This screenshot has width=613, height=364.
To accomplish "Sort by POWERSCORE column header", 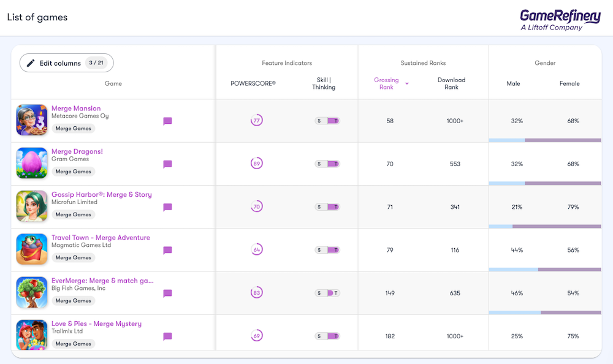I will click(253, 83).
